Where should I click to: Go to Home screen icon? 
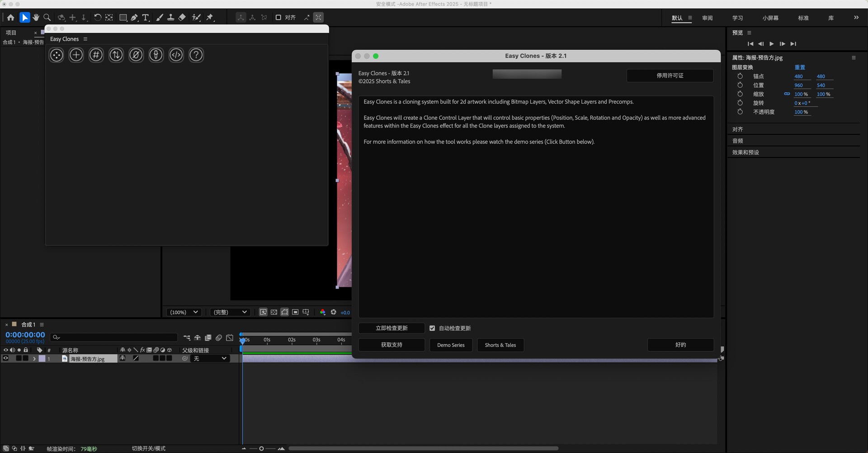10,18
